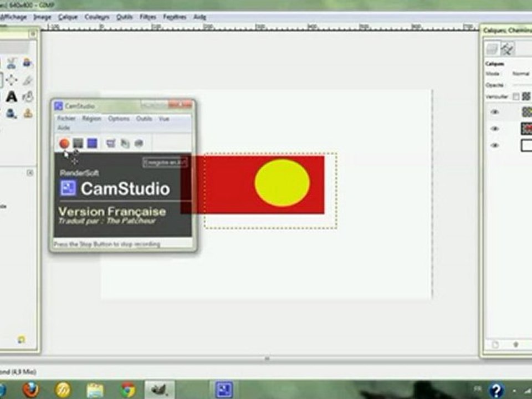Select the Align tool in GIMP toolbox
The image size is (532, 399).
coord(12,80)
